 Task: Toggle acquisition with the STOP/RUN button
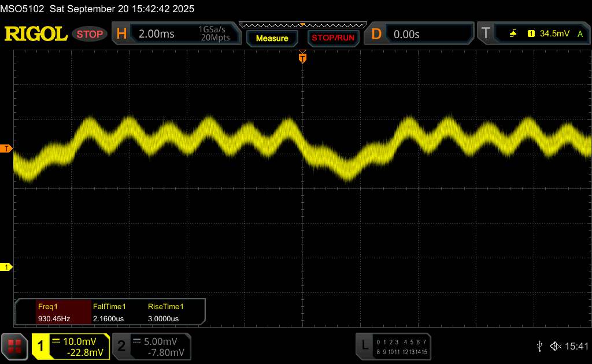pyautogui.click(x=332, y=38)
